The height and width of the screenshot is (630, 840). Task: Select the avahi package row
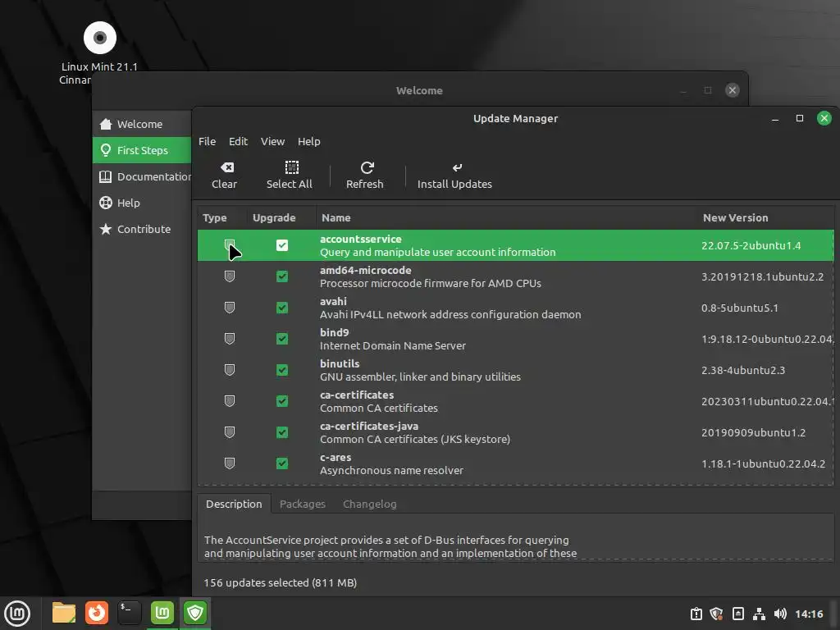pyautogui.click(x=516, y=308)
